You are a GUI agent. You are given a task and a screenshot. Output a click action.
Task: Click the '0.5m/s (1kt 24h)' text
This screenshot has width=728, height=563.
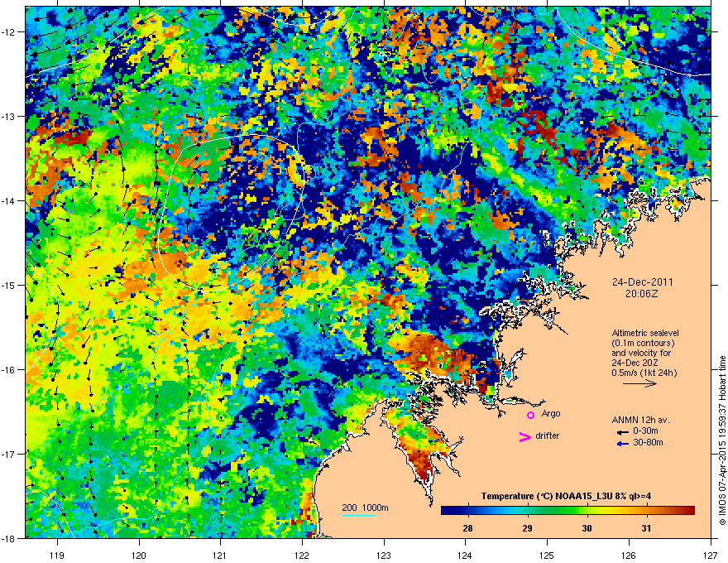tap(644, 373)
